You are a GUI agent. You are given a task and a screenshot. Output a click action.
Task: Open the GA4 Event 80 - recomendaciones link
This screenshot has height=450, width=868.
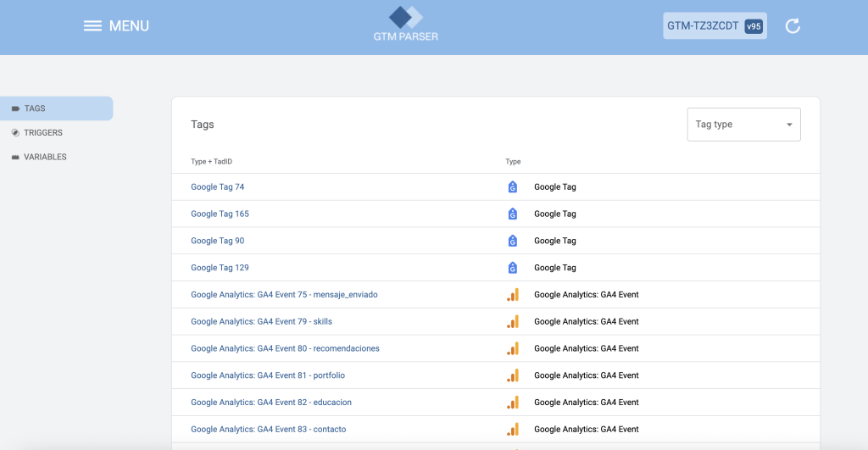coord(285,348)
